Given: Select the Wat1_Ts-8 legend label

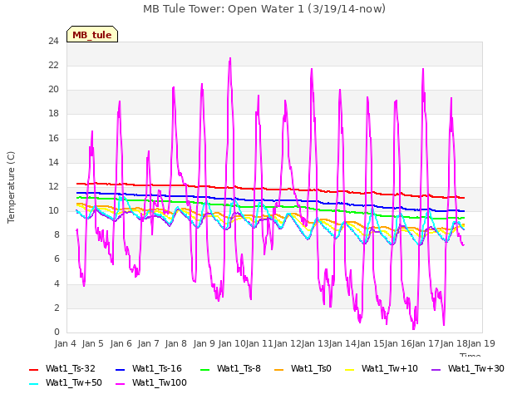Looking at the screenshot, I should (x=239, y=369).
